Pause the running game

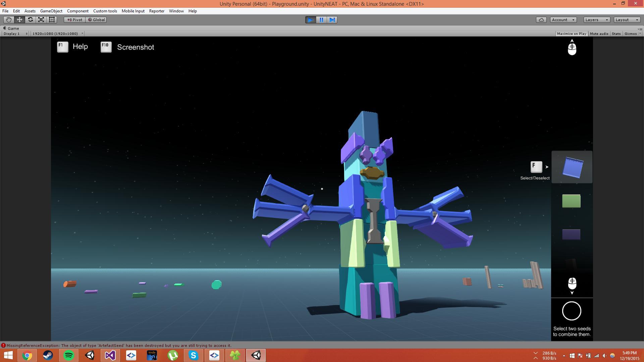coord(321,20)
